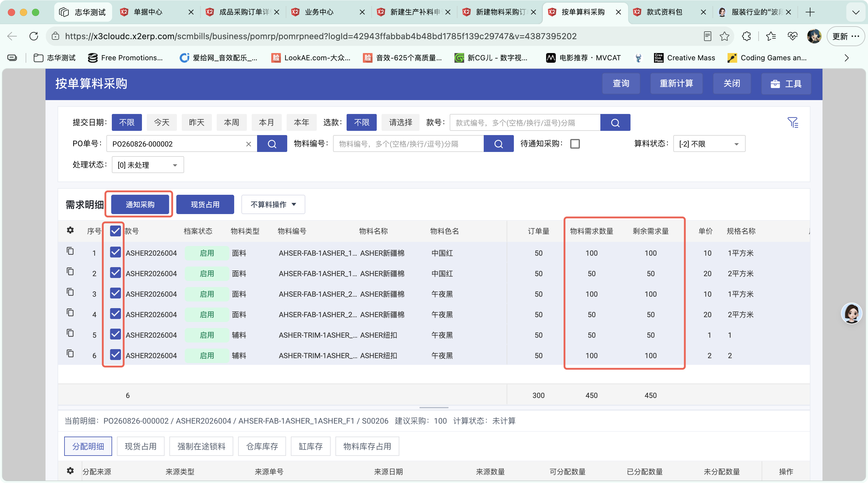This screenshot has width=868, height=483.
Task: Open the browser reader view icon
Action: pyautogui.click(x=707, y=36)
